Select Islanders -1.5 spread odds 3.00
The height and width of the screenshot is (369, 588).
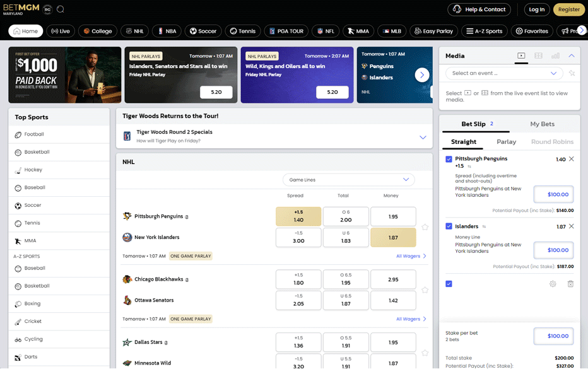click(298, 237)
